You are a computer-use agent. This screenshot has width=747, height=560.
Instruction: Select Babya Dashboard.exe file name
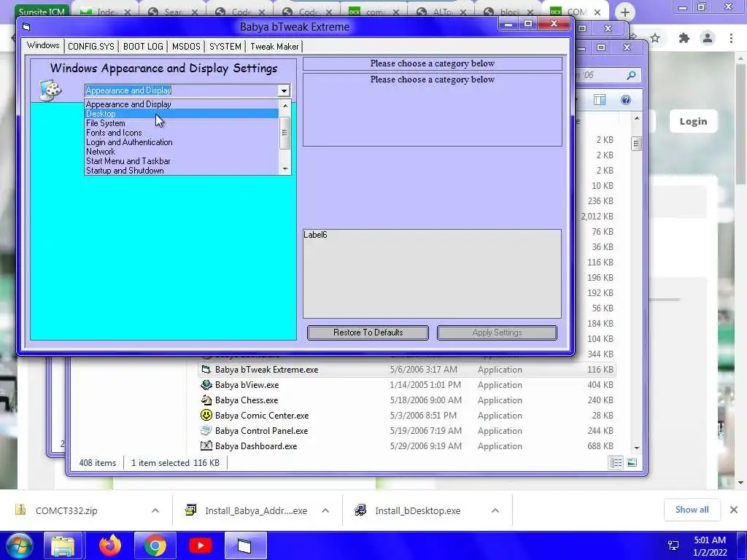(x=256, y=446)
